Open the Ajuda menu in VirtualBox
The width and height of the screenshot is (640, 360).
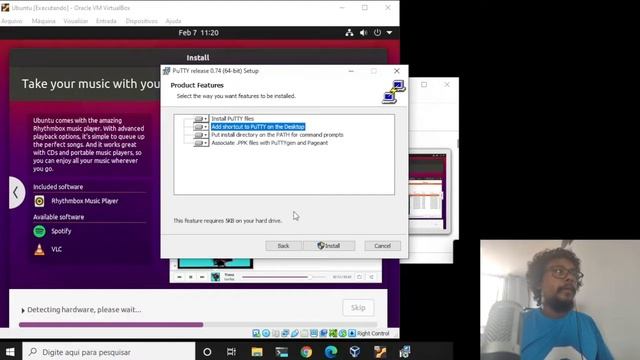173,21
